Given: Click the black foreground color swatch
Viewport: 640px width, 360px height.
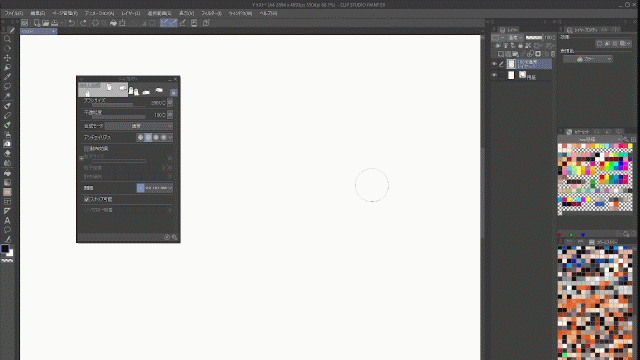Looking at the screenshot, I should pyautogui.click(x=5, y=248).
